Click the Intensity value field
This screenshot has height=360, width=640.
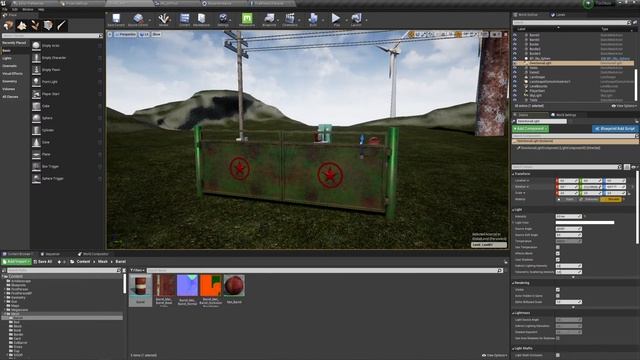[x=568, y=216]
